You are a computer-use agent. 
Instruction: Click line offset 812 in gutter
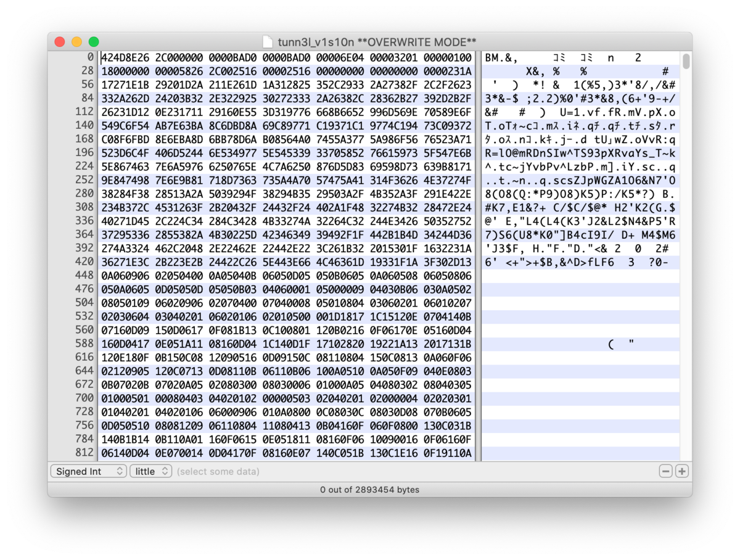(x=84, y=453)
